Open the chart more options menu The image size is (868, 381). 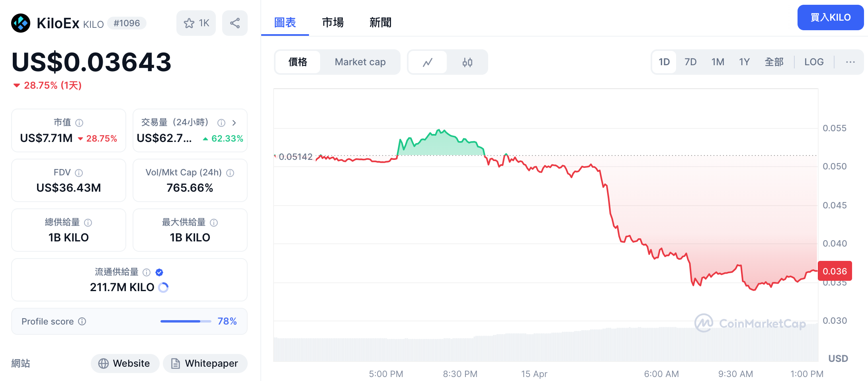click(850, 62)
